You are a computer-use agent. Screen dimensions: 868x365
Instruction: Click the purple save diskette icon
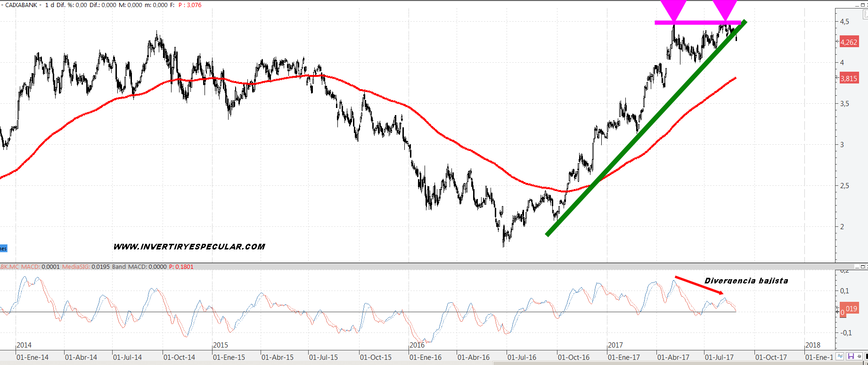[x=851, y=357]
